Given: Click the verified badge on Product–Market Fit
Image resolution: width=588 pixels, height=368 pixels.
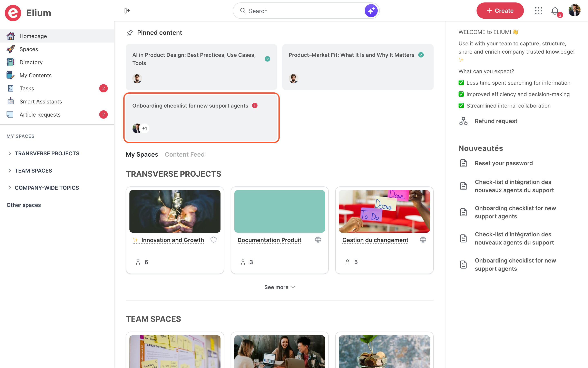Looking at the screenshot, I should tap(421, 55).
